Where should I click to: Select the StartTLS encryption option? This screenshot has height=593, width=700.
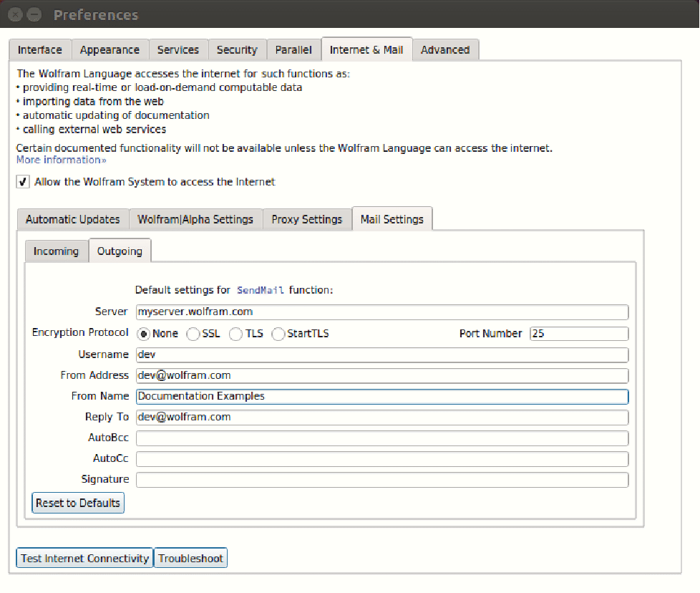[x=278, y=334]
